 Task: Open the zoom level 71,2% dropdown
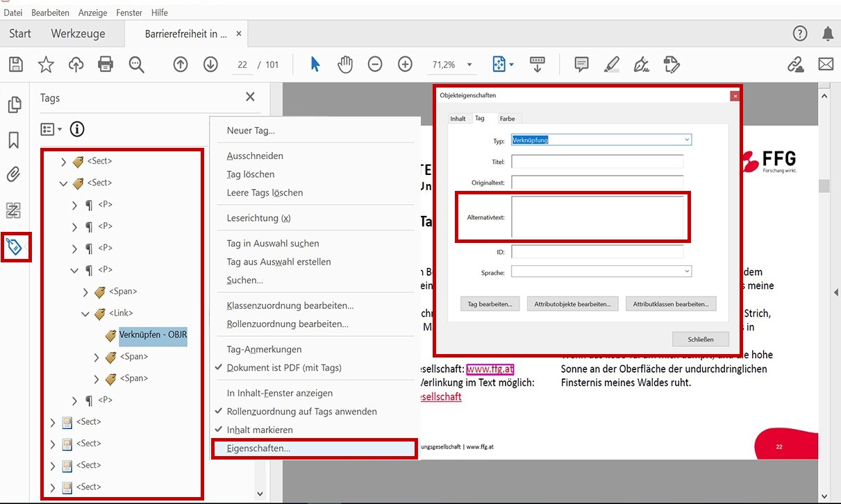(470, 65)
